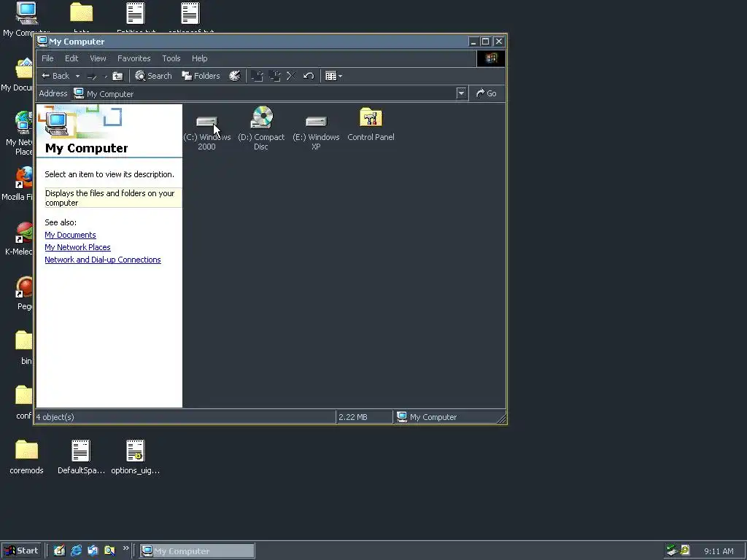Viewport: 747px width, 560px height.
Task: Show the History pane icon
Action: click(x=234, y=76)
